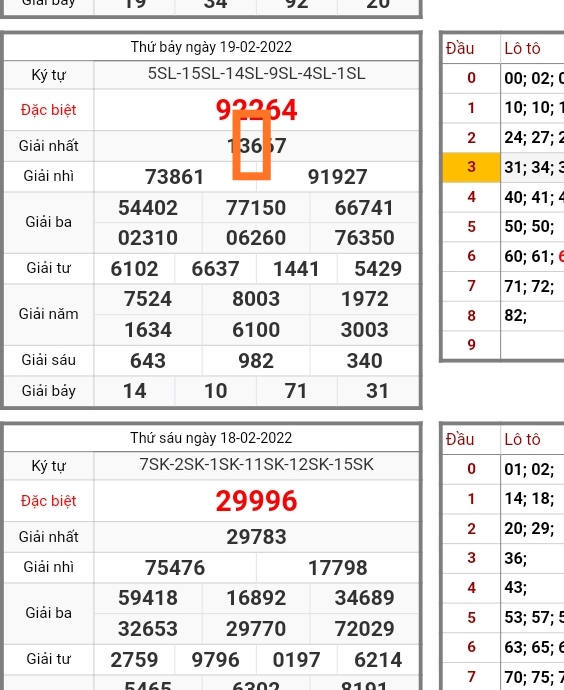Click Giải năm number 3003
This screenshot has width=564, height=690.
[365, 330]
